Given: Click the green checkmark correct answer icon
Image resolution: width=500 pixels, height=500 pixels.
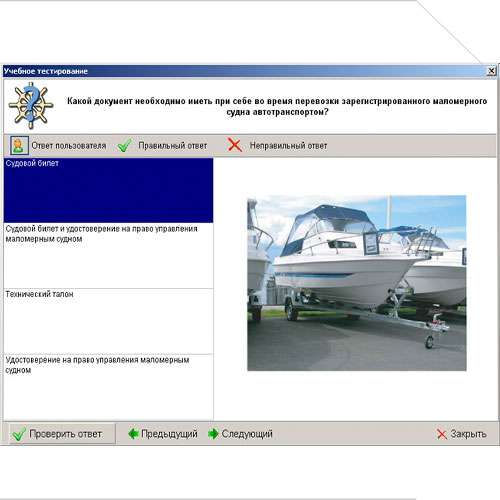Looking at the screenshot, I should tap(125, 146).
